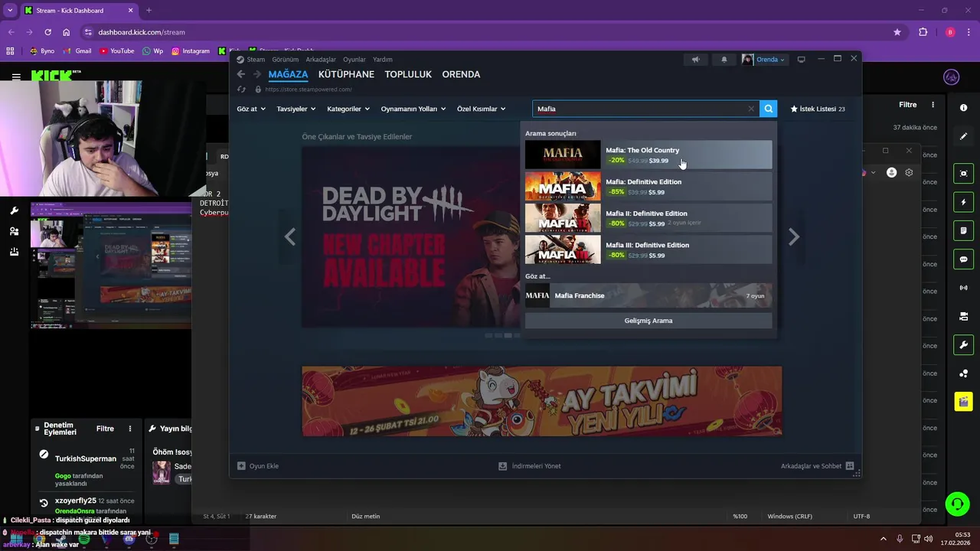Switch to the TOPLULUK tab
Viewport: 980px width, 551px height.
click(x=408, y=74)
